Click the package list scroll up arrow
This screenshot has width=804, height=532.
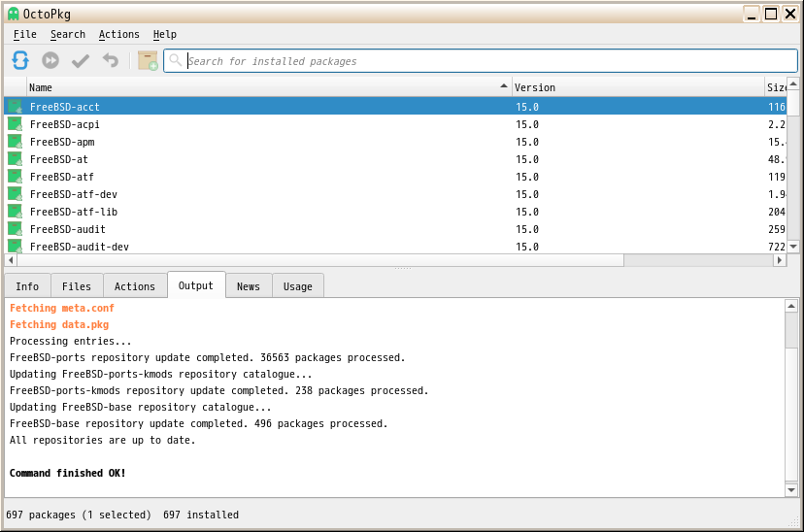tap(793, 83)
